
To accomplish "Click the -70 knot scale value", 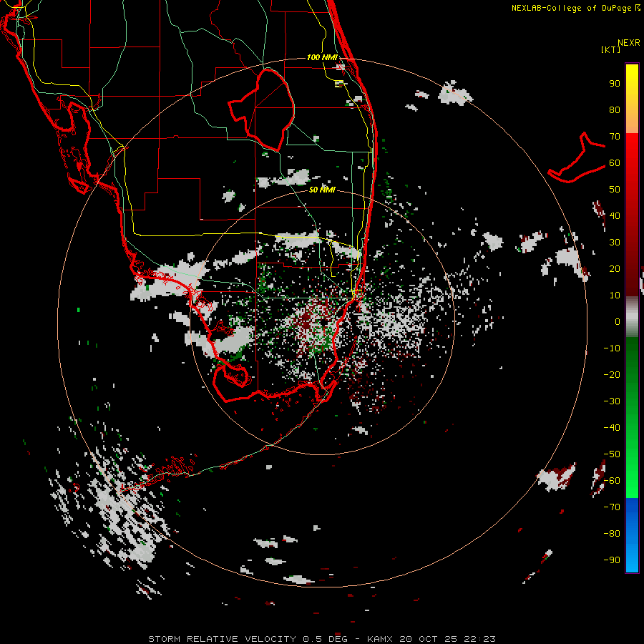I will tap(612, 507).
